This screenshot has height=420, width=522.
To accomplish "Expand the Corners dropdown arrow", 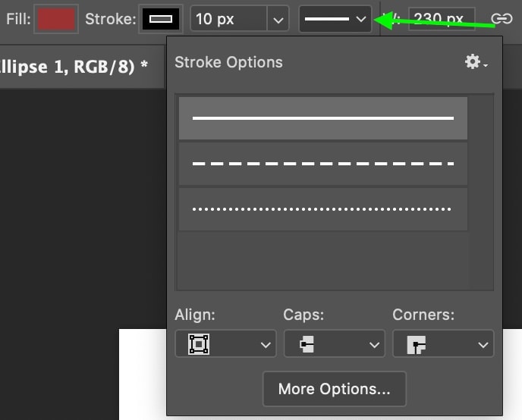I will tap(483, 345).
